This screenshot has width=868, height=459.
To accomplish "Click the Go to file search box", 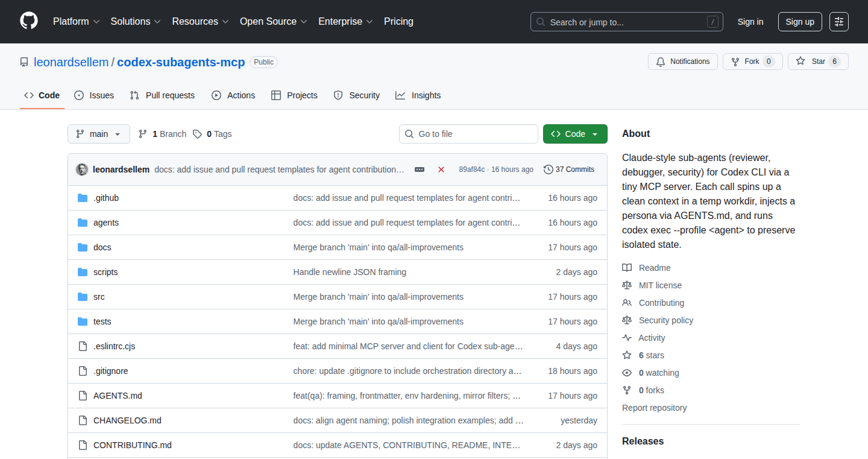I will point(468,134).
